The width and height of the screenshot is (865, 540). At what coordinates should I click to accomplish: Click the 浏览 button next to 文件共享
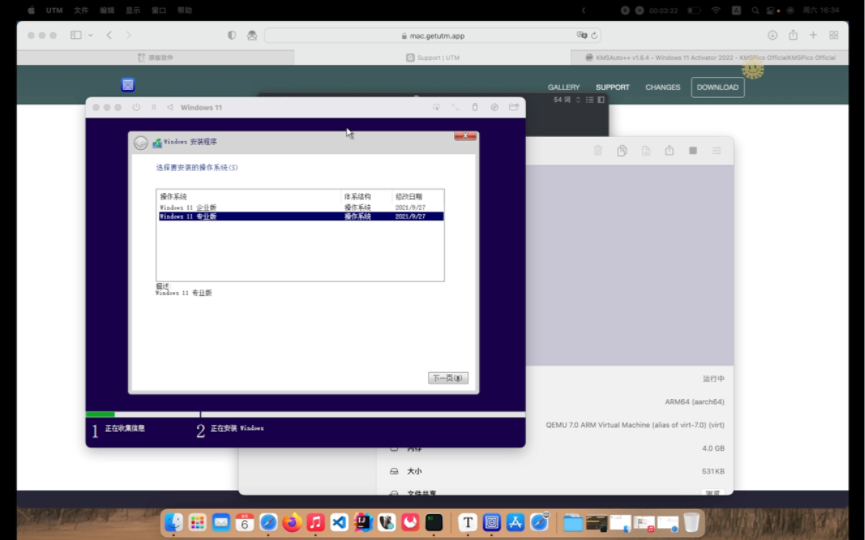pyautogui.click(x=713, y=493)
